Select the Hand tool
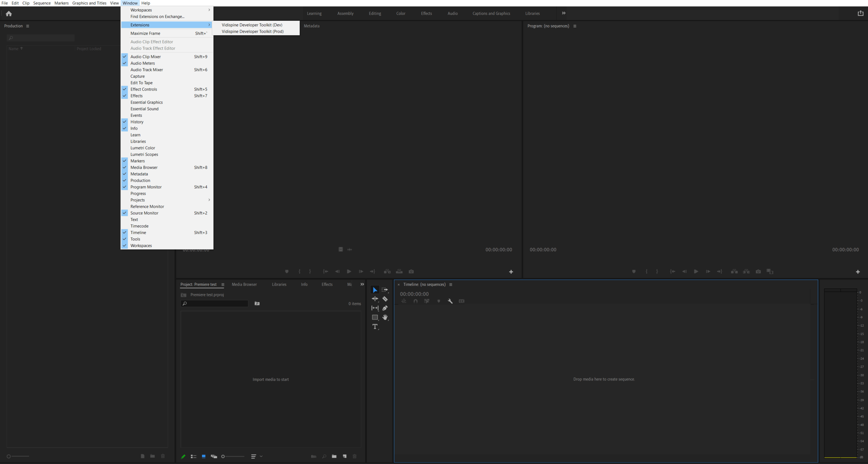868x464 pixels. [385, 317]
